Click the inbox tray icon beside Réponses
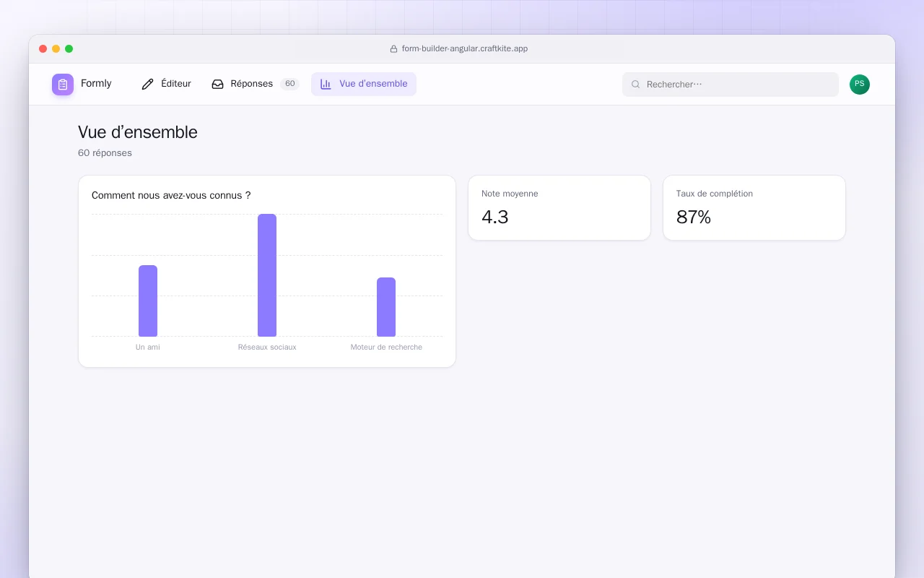The image size is (924, 578). click(217, 84)
